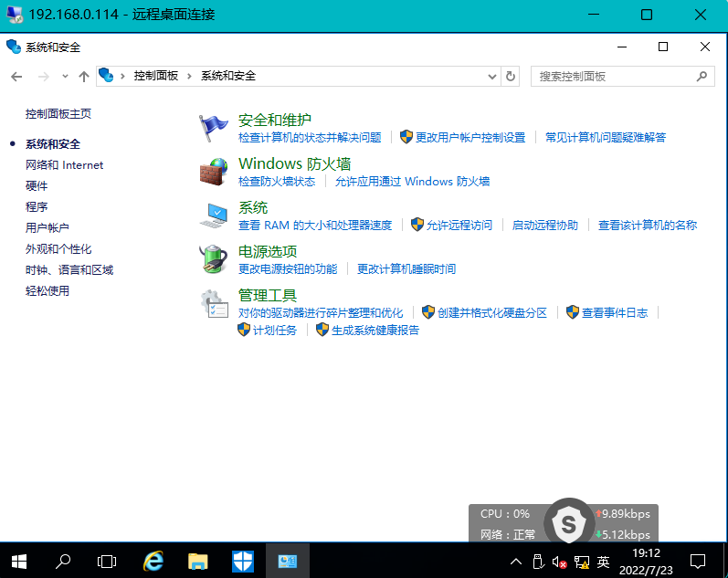728x578 pixels.
Task: Refresh the control panel address bar
Action: click(x=511, y=76)
